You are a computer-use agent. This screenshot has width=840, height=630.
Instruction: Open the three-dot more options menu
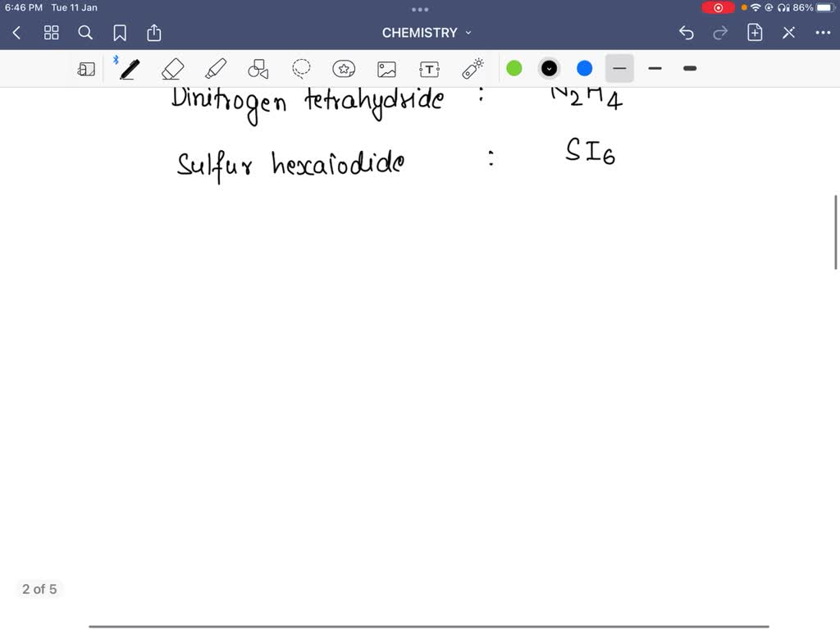tap(823, 33)
